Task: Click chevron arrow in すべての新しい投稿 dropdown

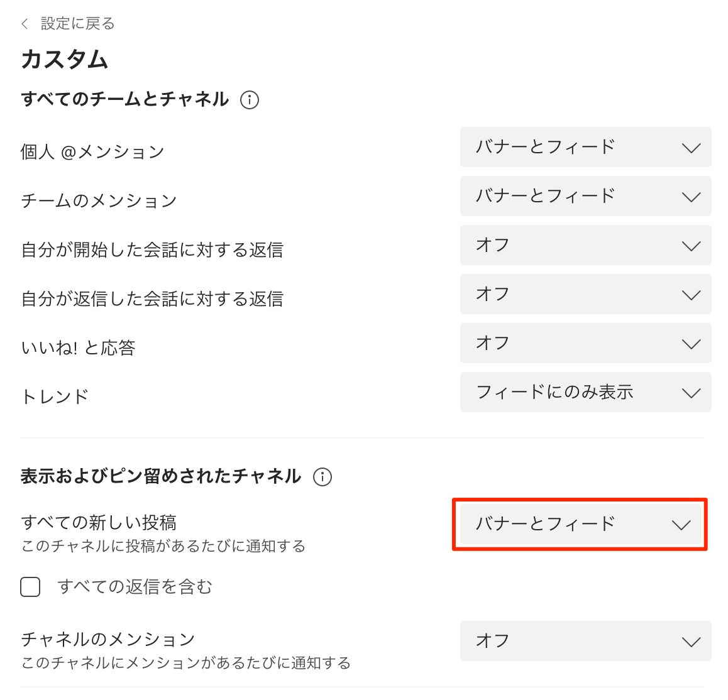Action: point(681,525)
